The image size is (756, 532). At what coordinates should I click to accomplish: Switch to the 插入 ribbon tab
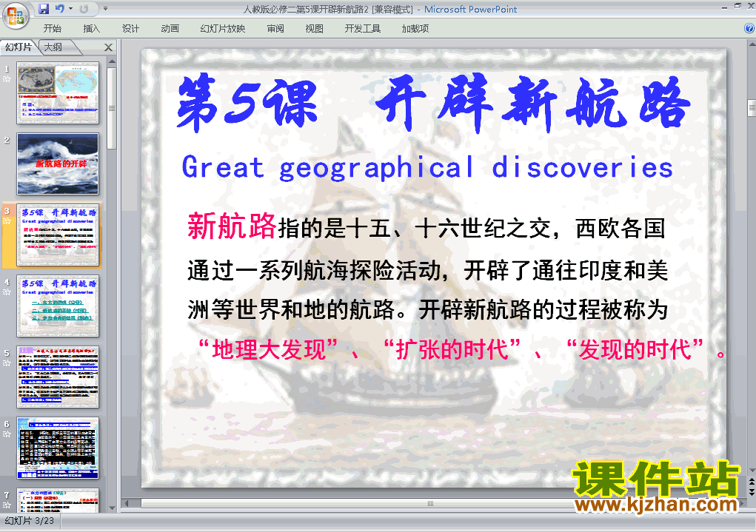(x=92, y=28)
